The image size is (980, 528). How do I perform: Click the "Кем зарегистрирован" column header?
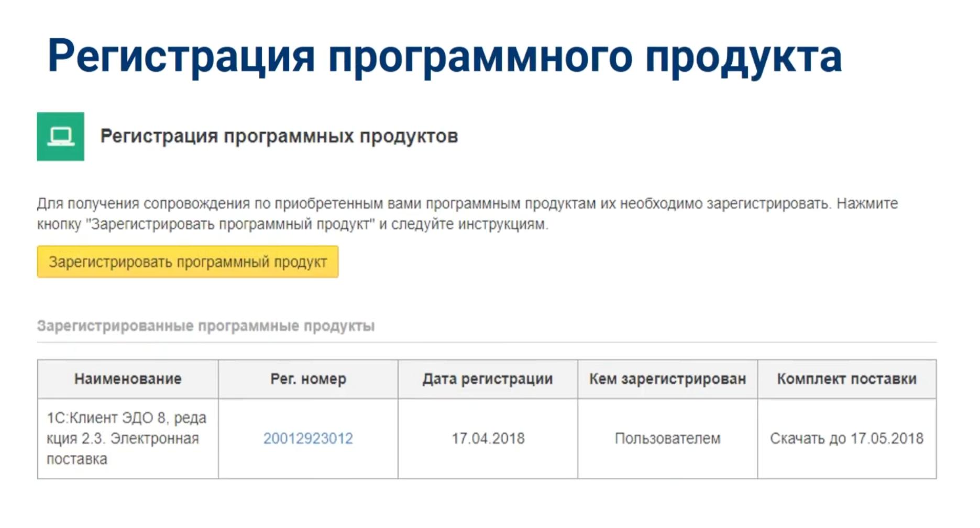tap(667, 379)
